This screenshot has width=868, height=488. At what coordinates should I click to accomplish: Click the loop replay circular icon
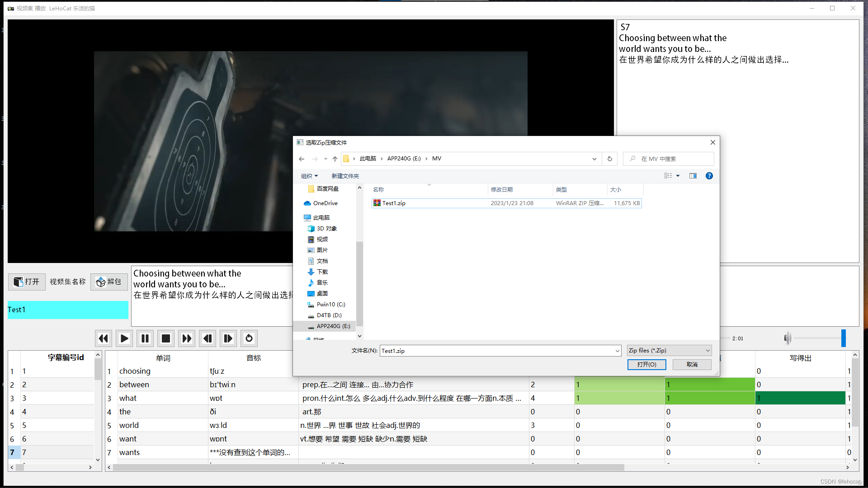(x=249, y=338)
